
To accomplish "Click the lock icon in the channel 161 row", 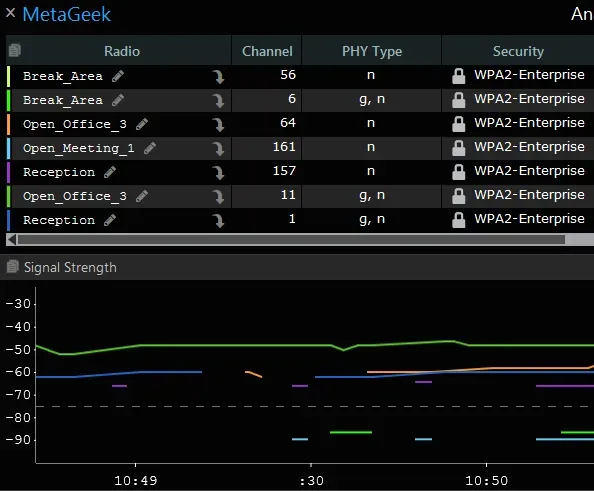I will (458, 148).
